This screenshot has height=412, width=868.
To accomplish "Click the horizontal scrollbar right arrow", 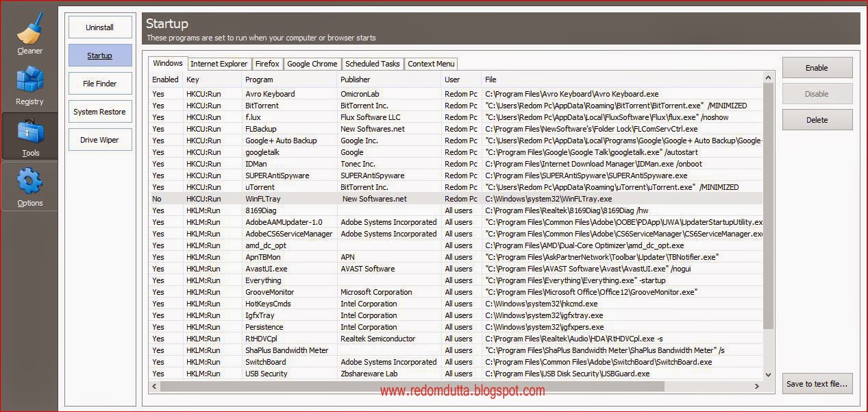I will coord(758,386).
